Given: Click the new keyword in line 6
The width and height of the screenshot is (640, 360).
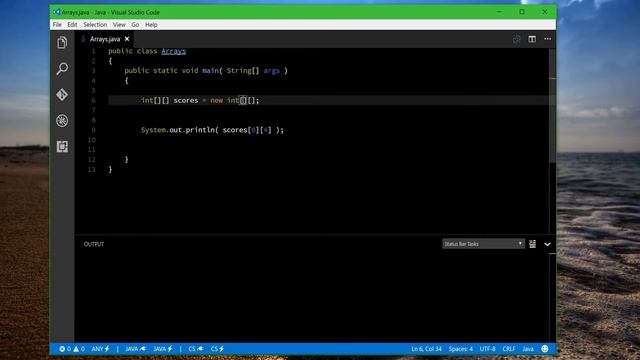Looking at the screenshot, I should click(x=216, y=100).
